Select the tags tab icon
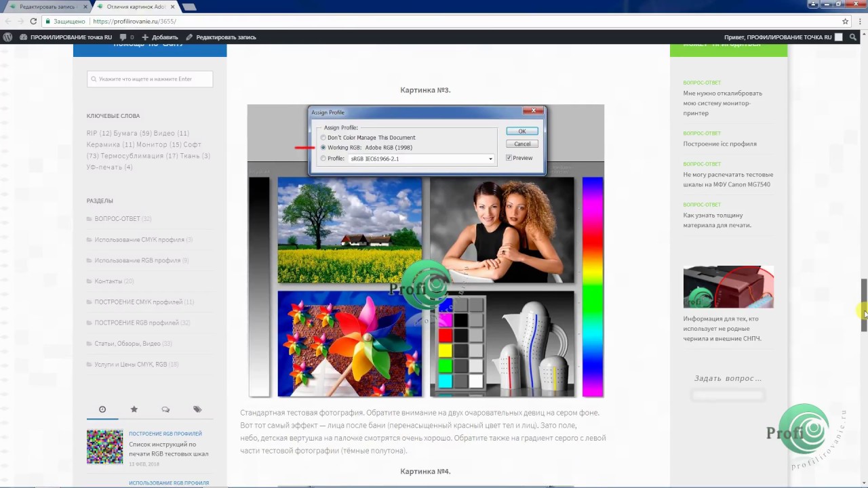The image size is (868, 488). point(197,409)
